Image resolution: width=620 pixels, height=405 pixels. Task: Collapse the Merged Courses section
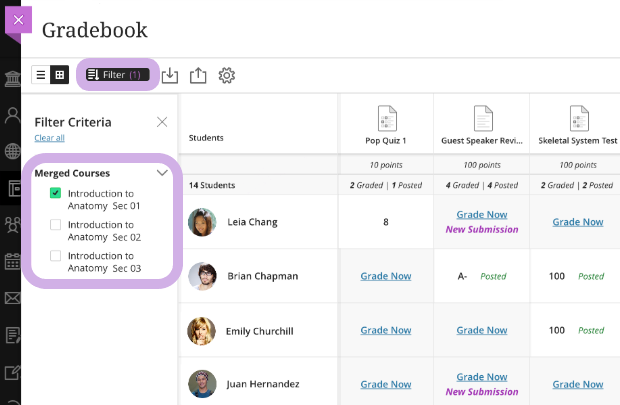(162, 173)
